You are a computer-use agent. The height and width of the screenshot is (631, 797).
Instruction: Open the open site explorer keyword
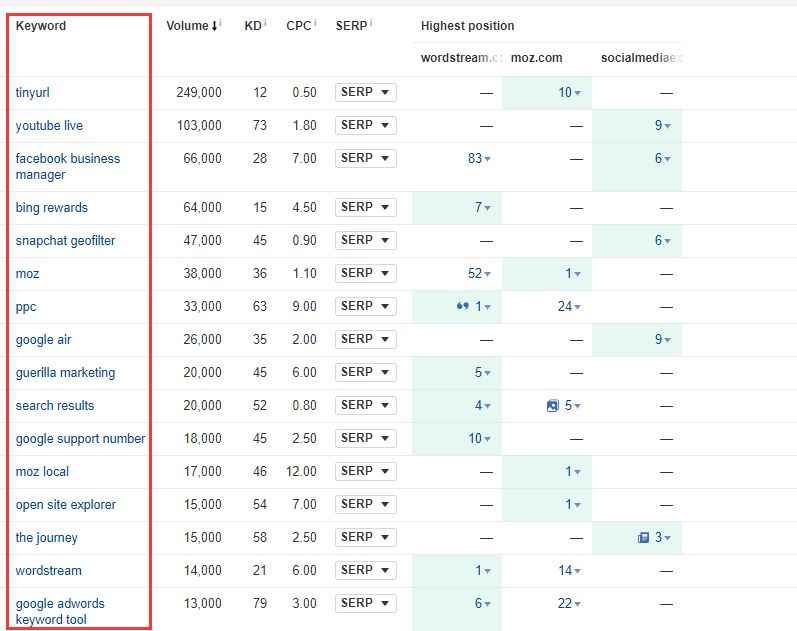66,505
